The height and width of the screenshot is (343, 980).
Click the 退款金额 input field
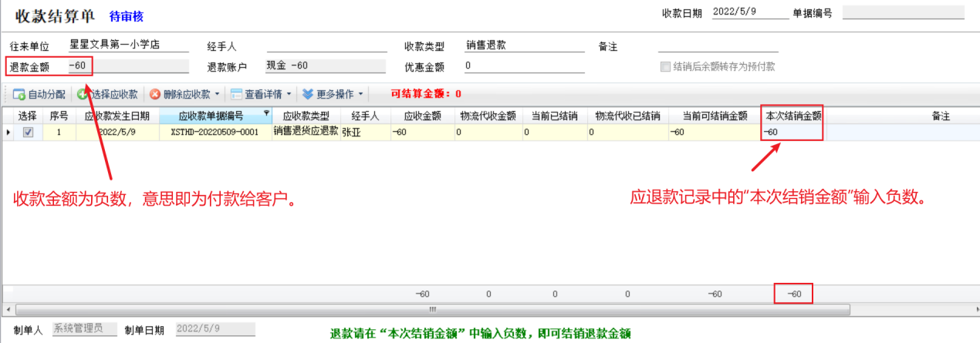[x=127, y=66]
